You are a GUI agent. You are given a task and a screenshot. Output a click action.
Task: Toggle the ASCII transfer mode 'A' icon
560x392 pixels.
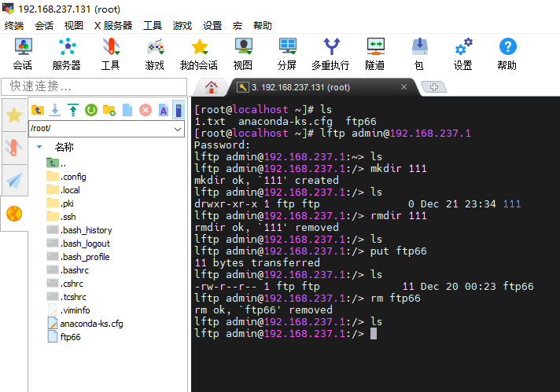pos(162,110)
